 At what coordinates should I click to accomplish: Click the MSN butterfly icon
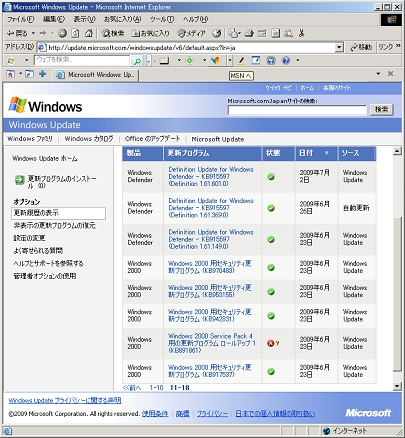216,60
